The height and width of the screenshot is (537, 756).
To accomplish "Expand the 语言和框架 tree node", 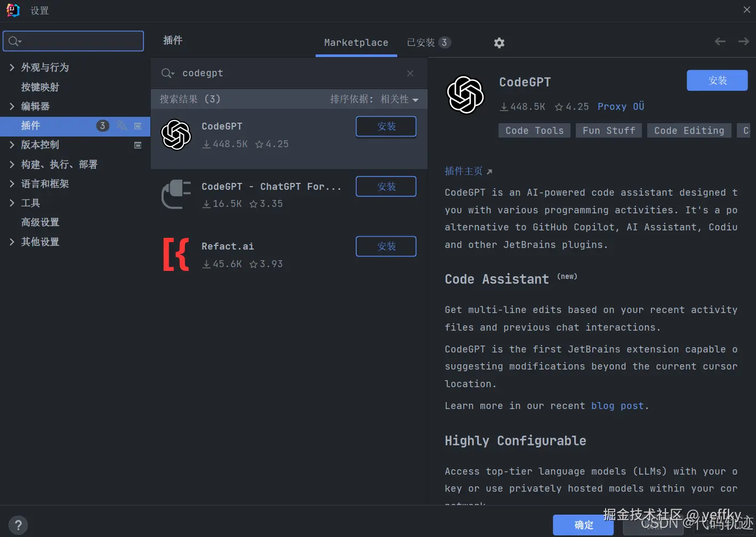I will 12,183.
